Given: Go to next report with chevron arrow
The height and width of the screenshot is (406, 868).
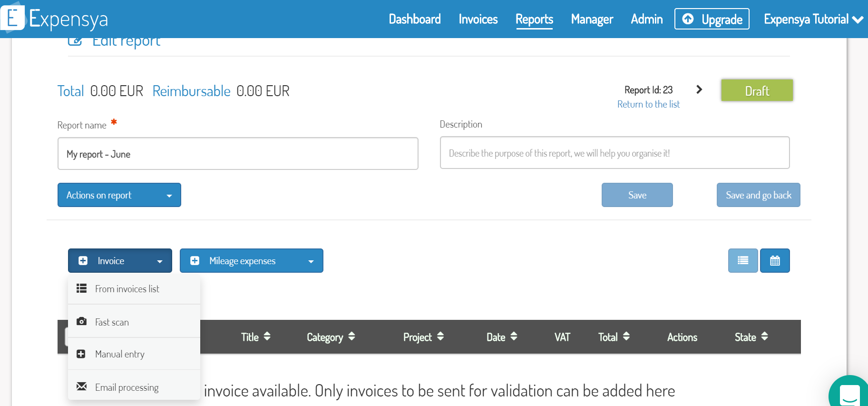Looking at the screenshot, I should tap(699, 89).
